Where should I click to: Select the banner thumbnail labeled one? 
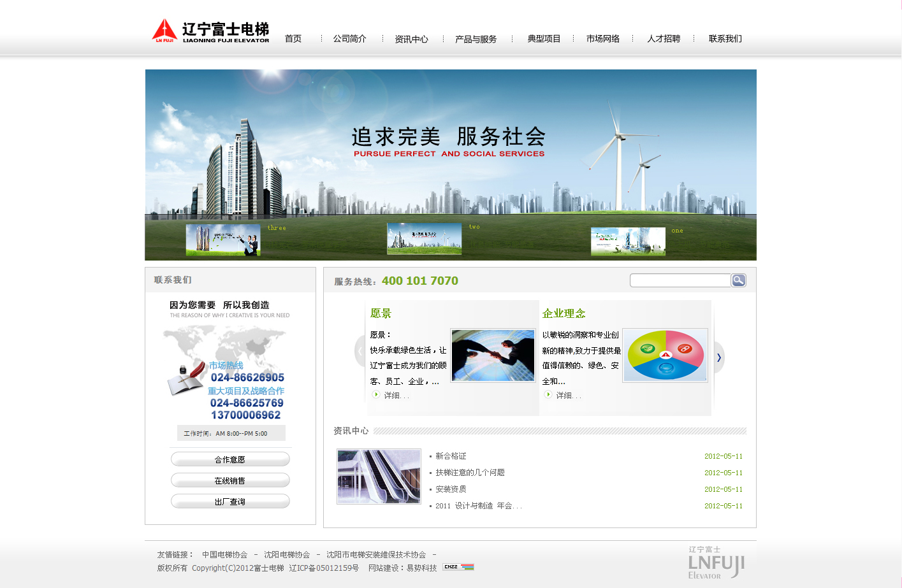click(x=628, y=242)
